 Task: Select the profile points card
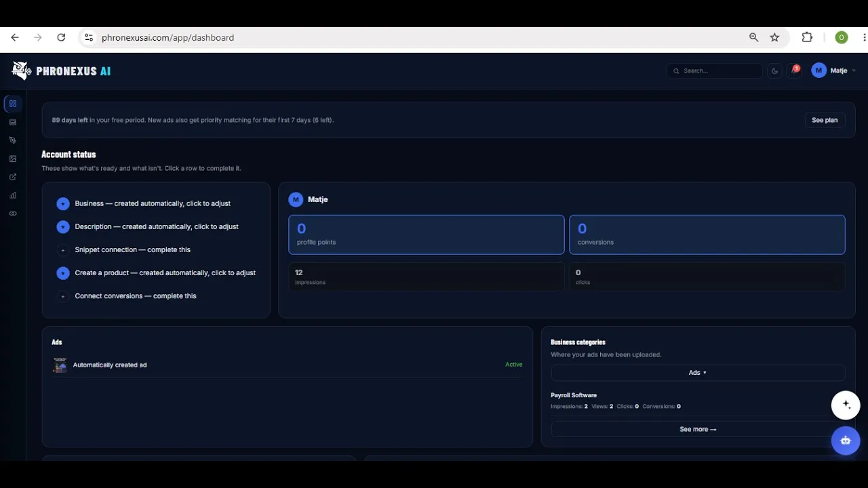point(427,235)
